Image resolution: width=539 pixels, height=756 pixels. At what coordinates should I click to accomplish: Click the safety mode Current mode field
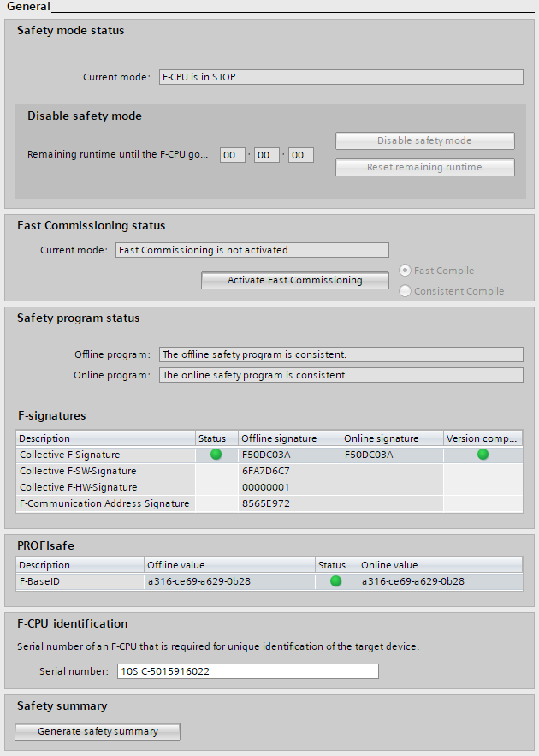(341, 77)
